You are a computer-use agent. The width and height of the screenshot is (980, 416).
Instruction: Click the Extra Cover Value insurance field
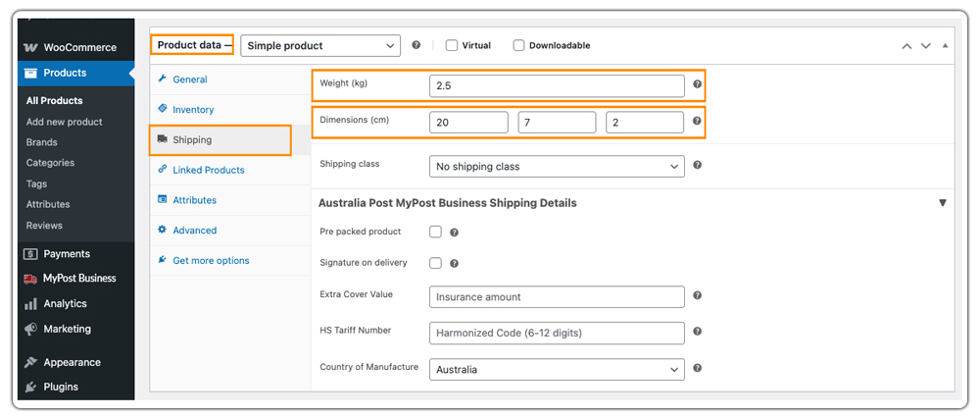(557, 297)
